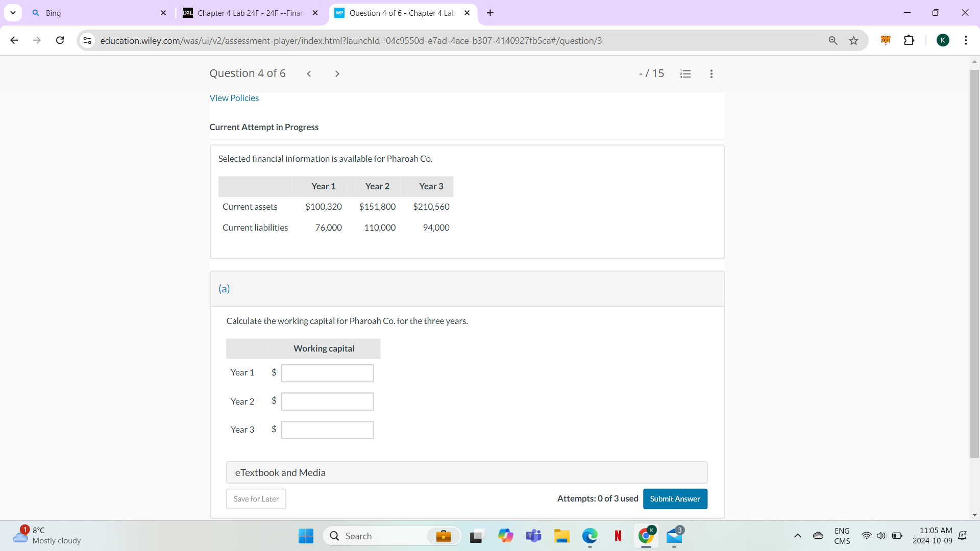Image resolution: width=980 pixels, height=551 pixels.
Task: Open the Extensions puzzle icon
Action: click(910, 40)
